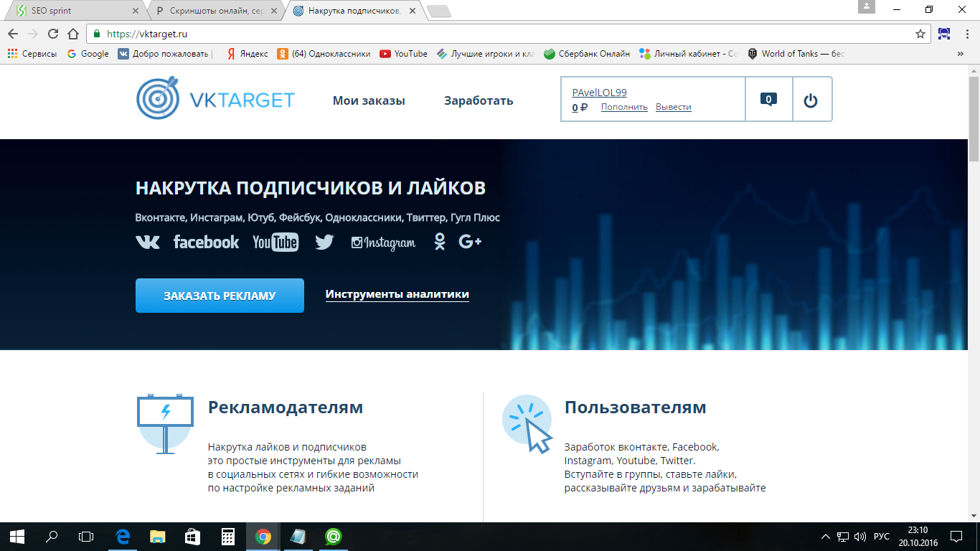980x551 pixels.
Task: Open Calculator from taskbar
Action: [x=227, y=536]
